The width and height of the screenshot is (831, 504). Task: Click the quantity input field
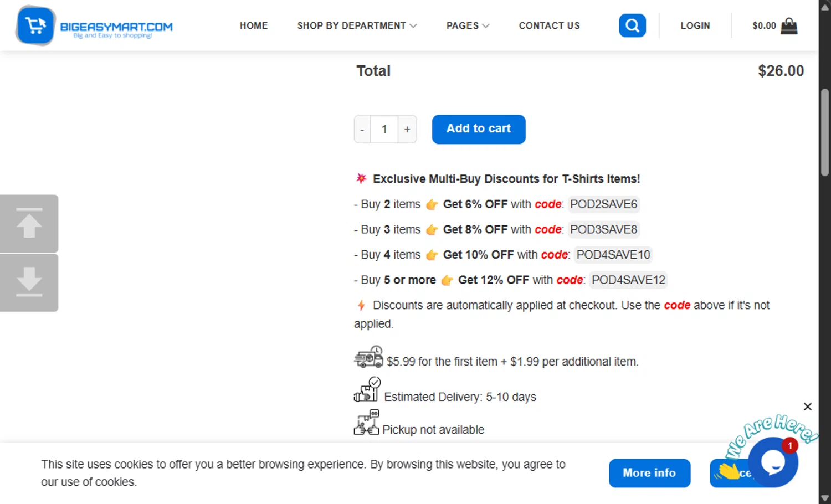point(384,130)
